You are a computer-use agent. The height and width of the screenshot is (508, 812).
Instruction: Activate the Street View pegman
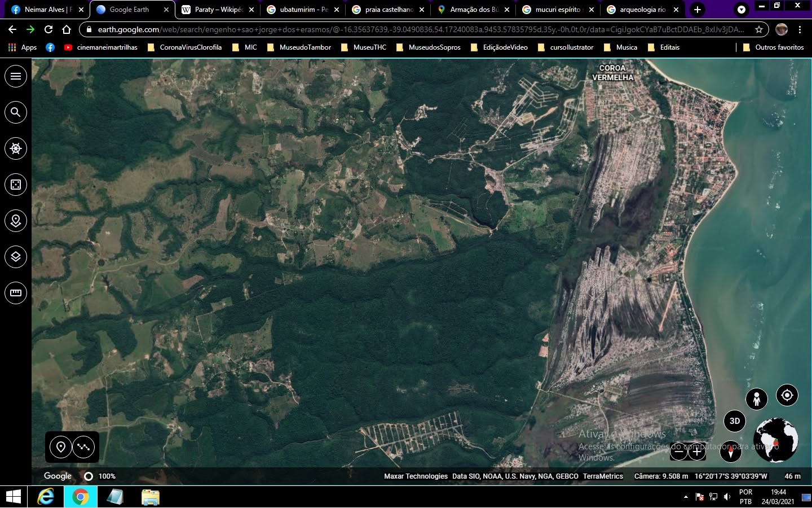click(757, 399)
